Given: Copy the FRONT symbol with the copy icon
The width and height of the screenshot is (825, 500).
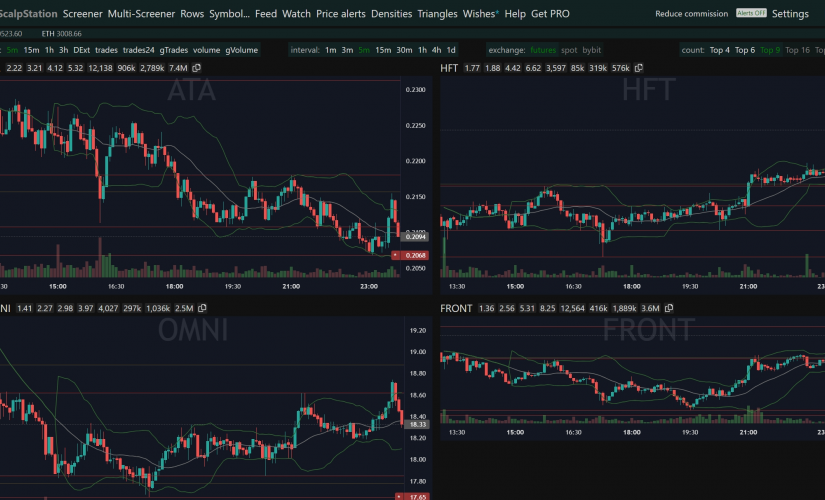Looking at the screenshot, I should [669, 308].
